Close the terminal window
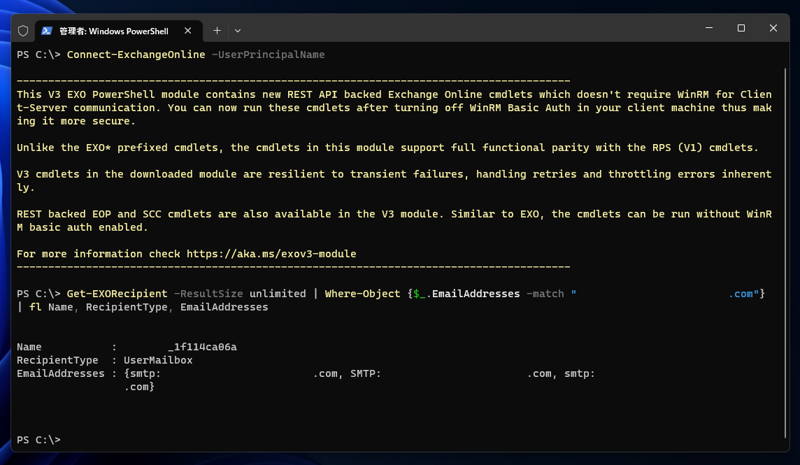Screen dimensions: 800x465 coord(773,28)
